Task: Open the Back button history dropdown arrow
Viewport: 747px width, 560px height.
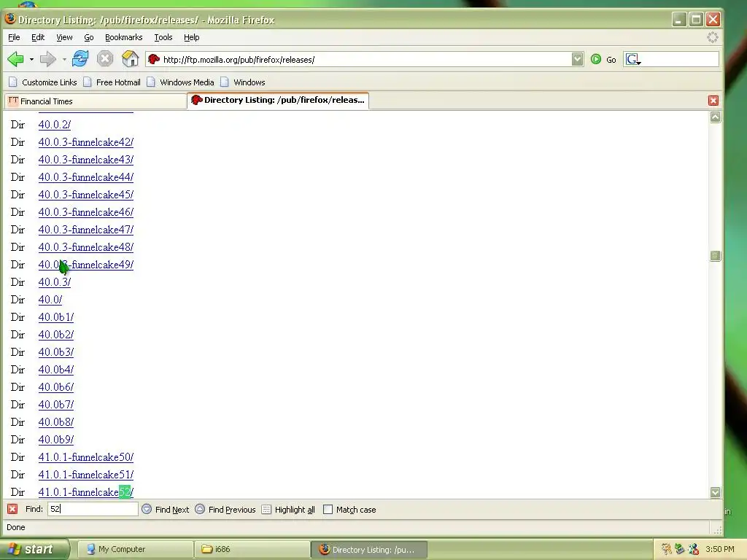Action: coord(31,60)
